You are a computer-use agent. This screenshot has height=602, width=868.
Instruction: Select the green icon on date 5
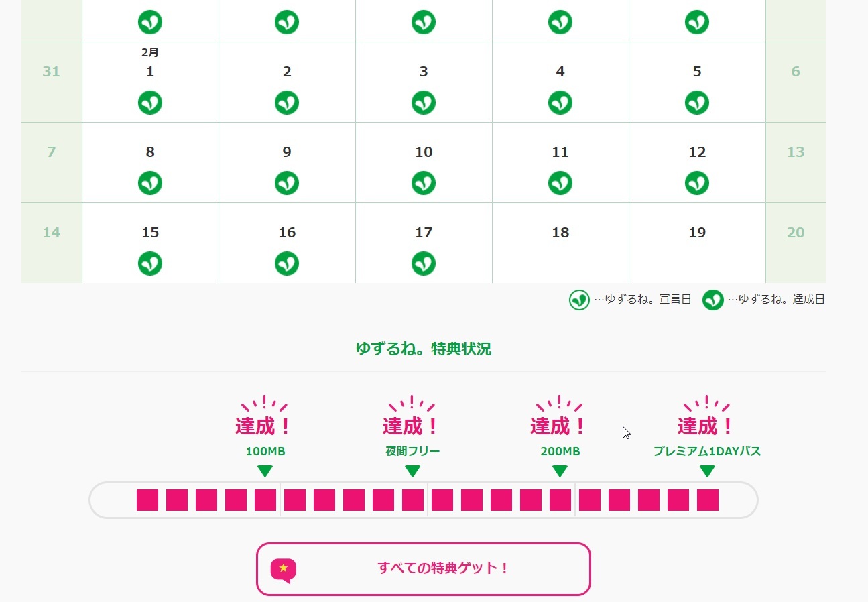pyautogui.click(x=697, y=103)
